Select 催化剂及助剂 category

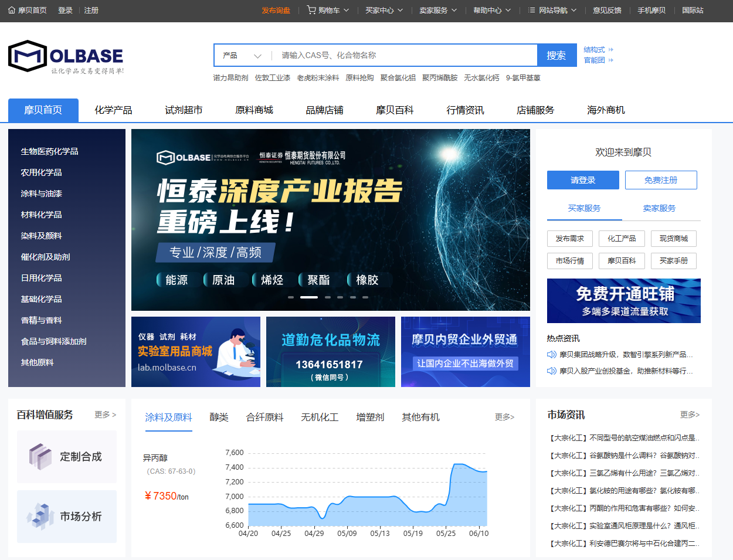pyautogui.click(x=45, y=257)
